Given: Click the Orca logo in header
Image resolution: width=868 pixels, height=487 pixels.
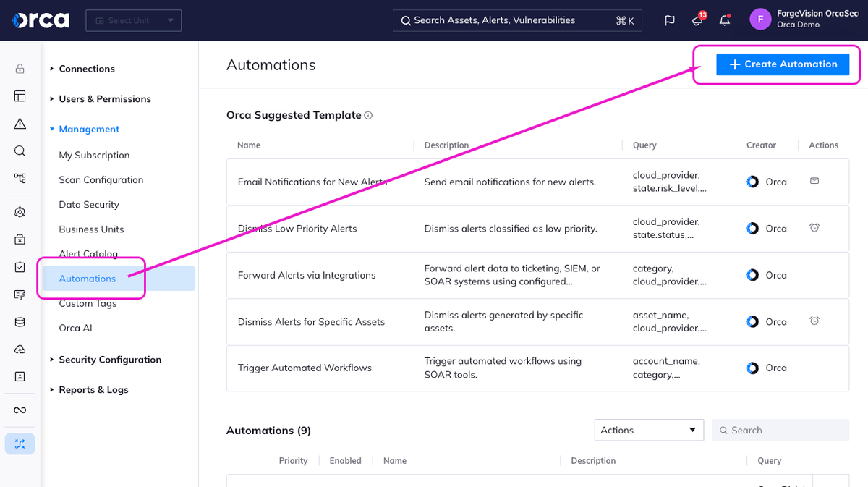Looking at the screenshot, I should [41, 20].
